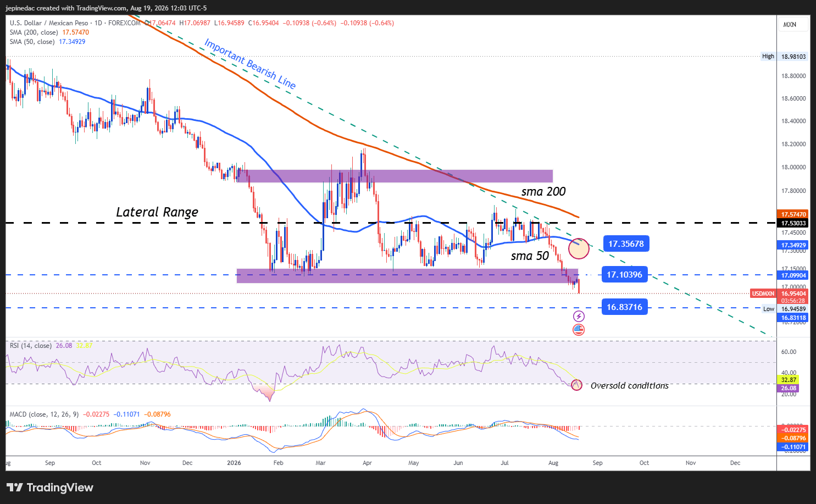Click the May label on time axis
The image size is (816, 504).
click(x=414, y=463)
